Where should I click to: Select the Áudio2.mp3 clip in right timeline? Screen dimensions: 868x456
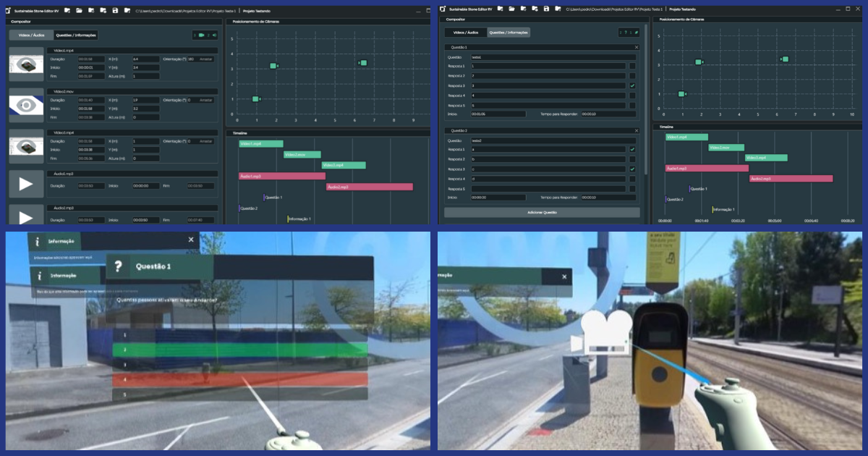[791, 178]
